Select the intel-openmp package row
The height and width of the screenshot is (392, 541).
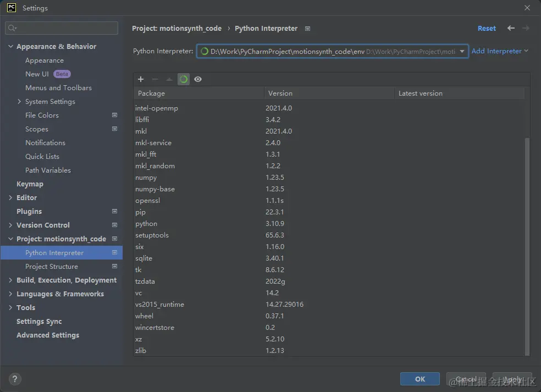point(329,108)
